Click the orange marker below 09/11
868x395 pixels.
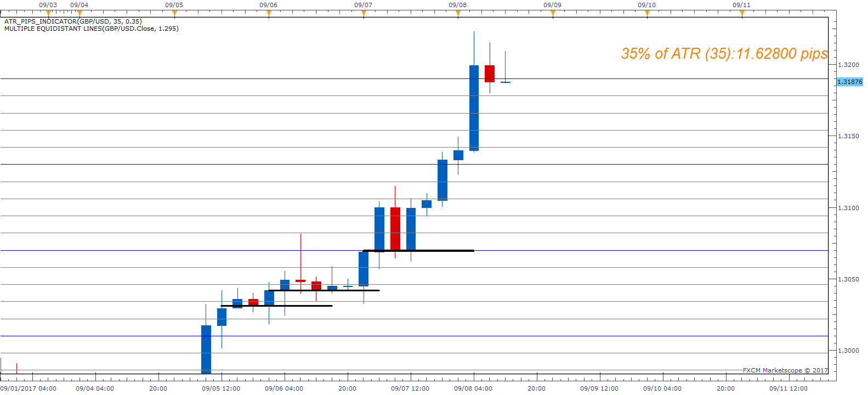click(742, 12)
